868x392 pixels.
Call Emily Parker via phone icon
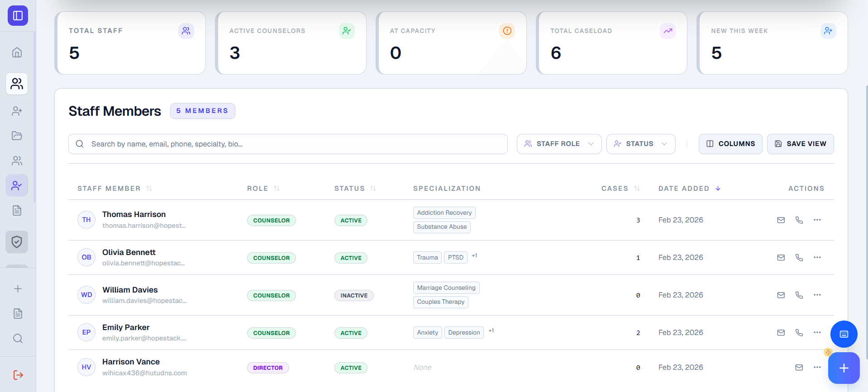coord(799,333)
